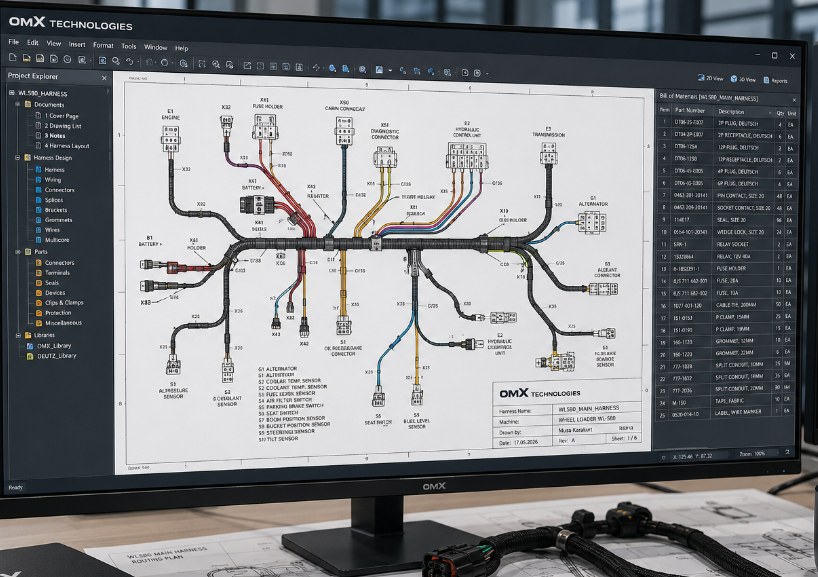Viewport: 818px width, 577px height.
Task: Click the 3D View cube icon
Action: (733, 79)
